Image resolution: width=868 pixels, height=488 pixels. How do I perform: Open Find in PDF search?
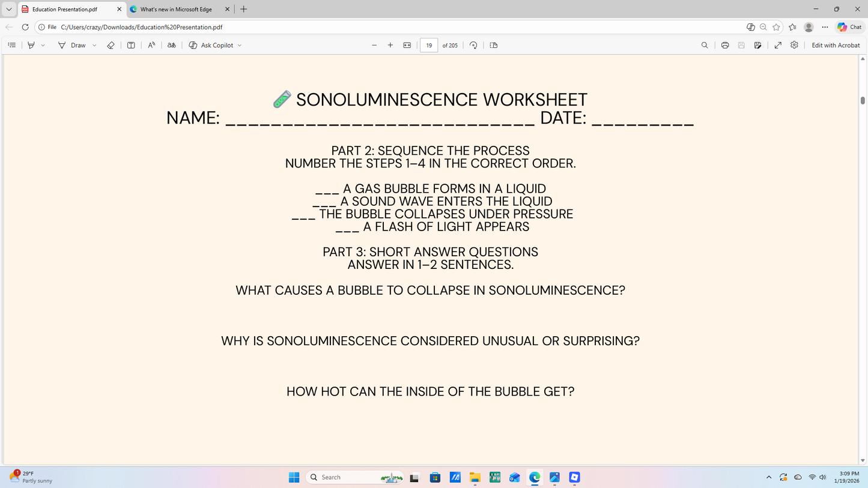(x=705, y=45)
